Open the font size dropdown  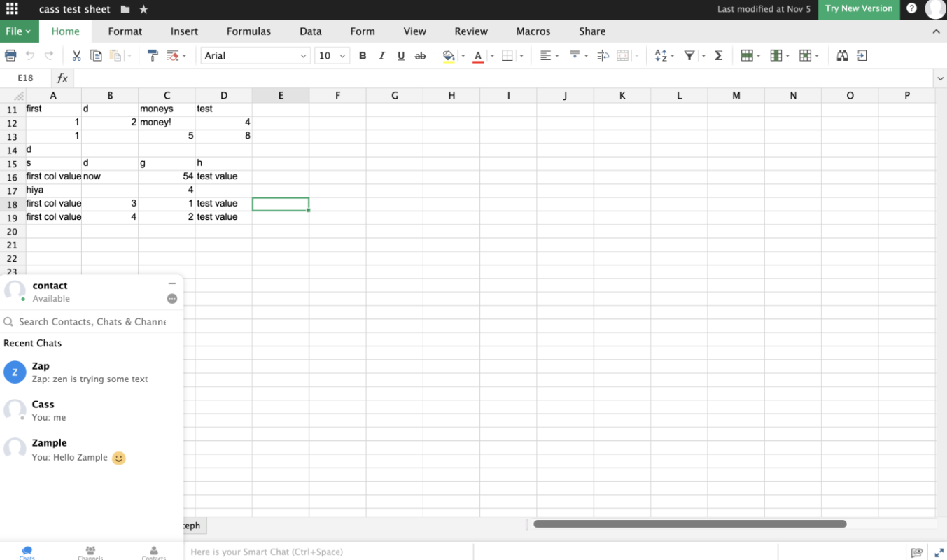point(332,56)
